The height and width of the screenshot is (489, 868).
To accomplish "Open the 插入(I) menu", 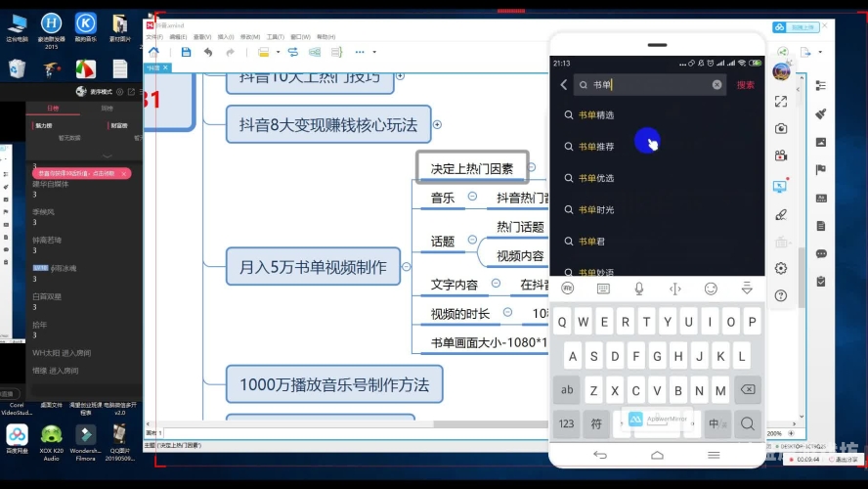I will click(225, 37).
